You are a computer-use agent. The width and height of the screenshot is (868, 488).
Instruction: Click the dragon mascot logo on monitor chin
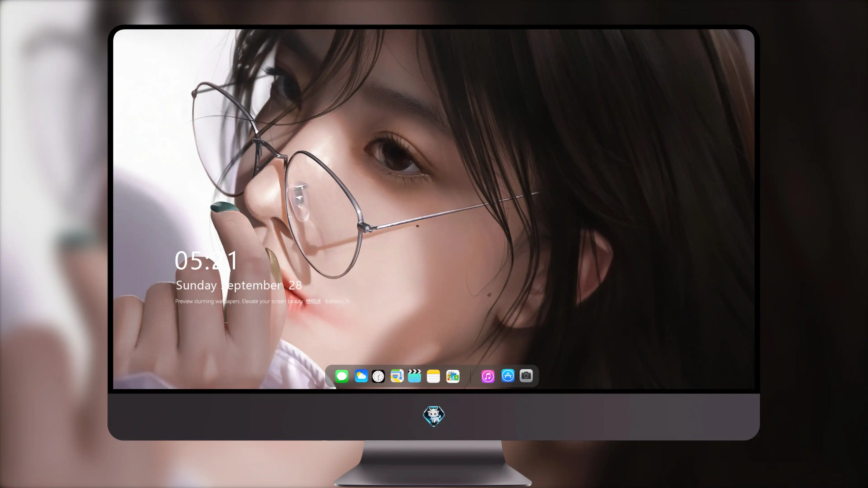pos(434,416)
